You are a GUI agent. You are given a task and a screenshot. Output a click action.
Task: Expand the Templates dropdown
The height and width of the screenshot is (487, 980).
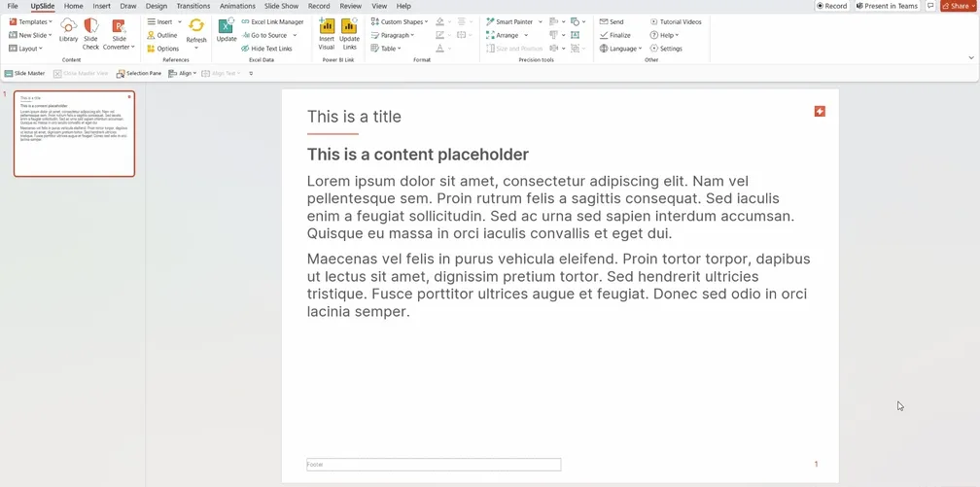tap(31, 22)
